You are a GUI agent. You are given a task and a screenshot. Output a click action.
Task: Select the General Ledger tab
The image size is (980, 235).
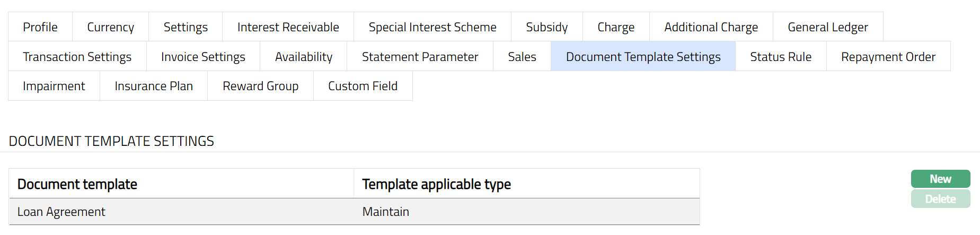pos(828,27)
